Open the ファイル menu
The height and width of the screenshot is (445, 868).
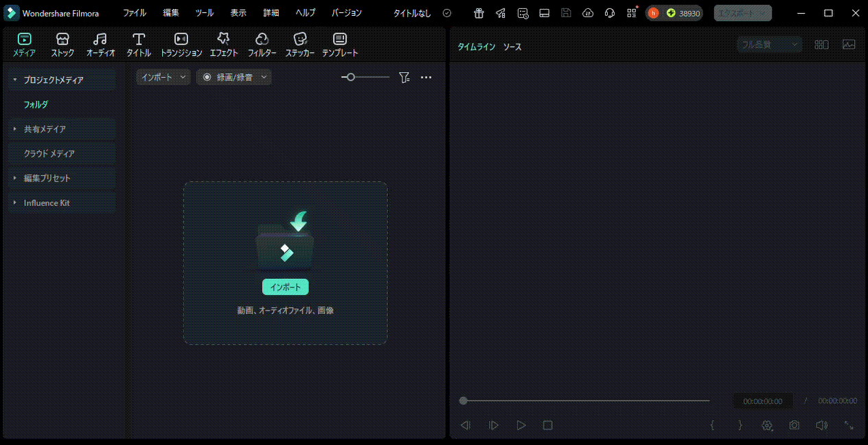point(135,13)
